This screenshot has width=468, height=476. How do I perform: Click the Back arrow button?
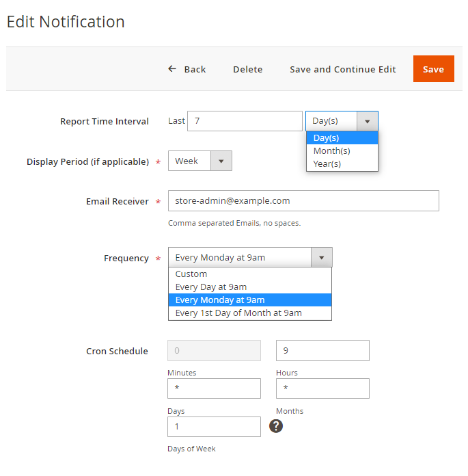point(187,69)
